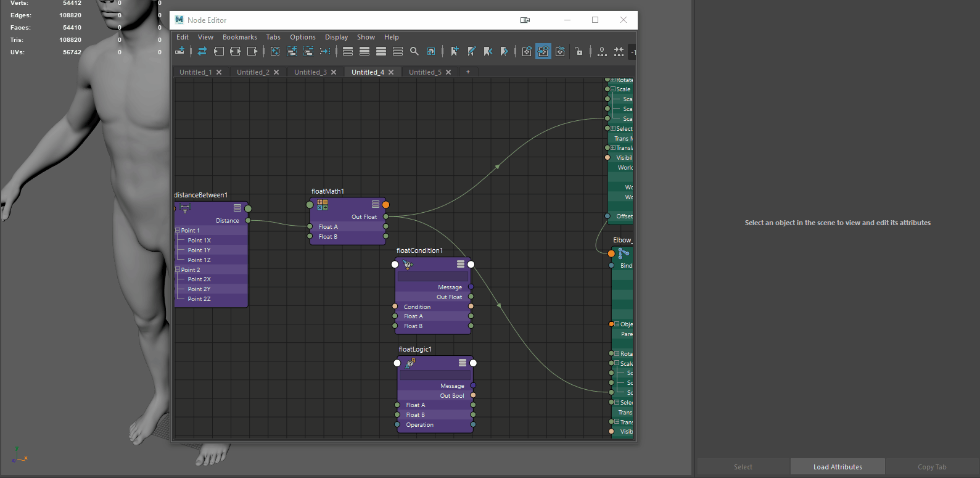Screen dimensions: 980x478
Task: Switch to Untitled_3 tab
Action: 310,72
